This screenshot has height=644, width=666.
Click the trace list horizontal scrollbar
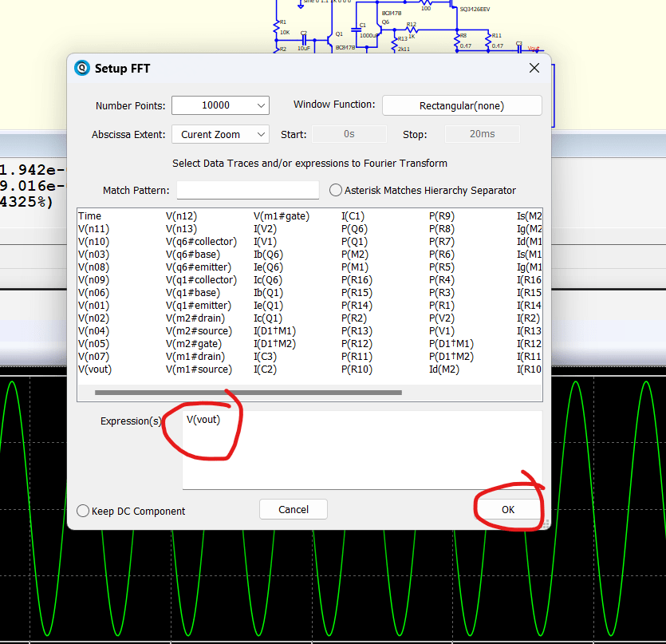pos(248,393)
